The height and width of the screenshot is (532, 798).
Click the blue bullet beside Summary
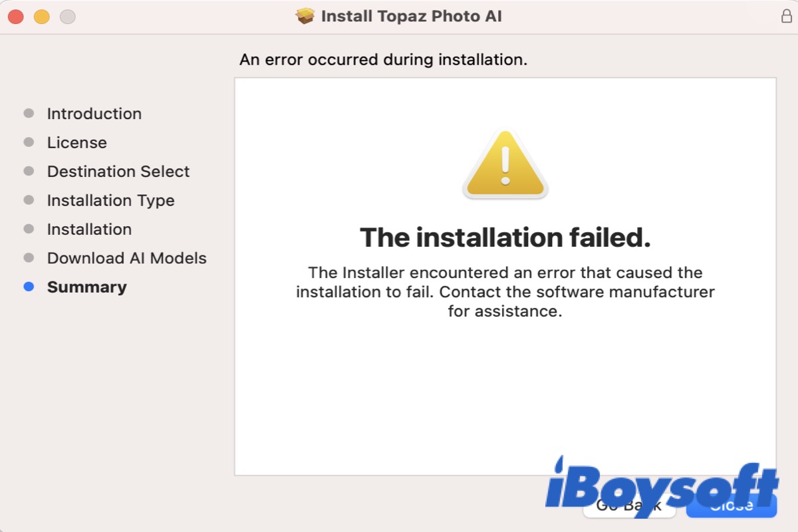tap(29, 287)
